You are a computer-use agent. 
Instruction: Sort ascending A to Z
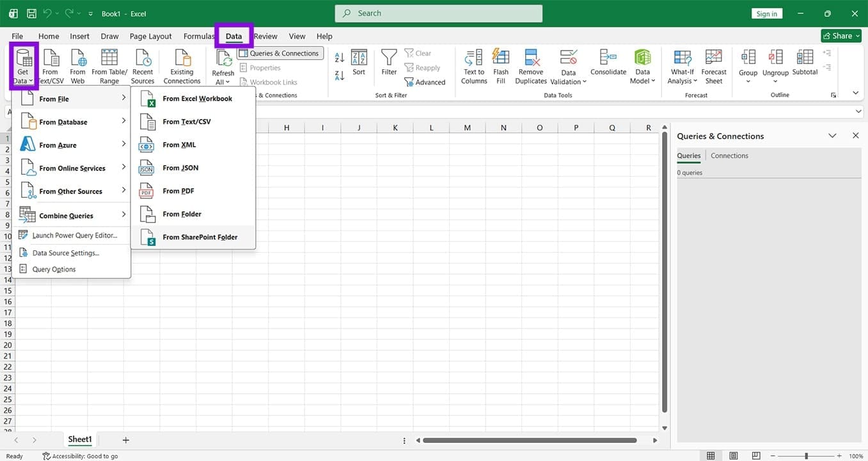point(340,58)
